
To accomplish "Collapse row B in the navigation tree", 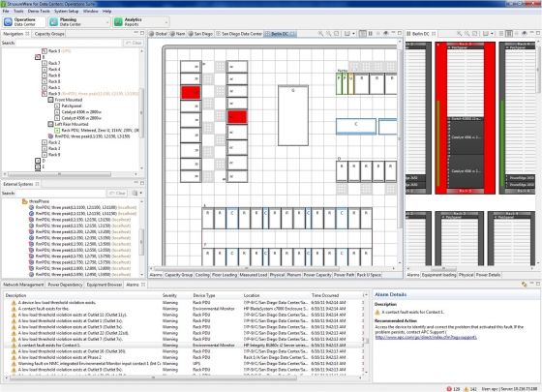I will (x=38, y=57).
